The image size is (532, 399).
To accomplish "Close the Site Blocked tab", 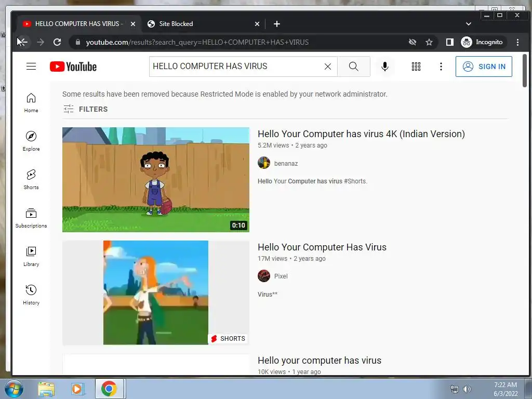I will click(x=257, y=24).
